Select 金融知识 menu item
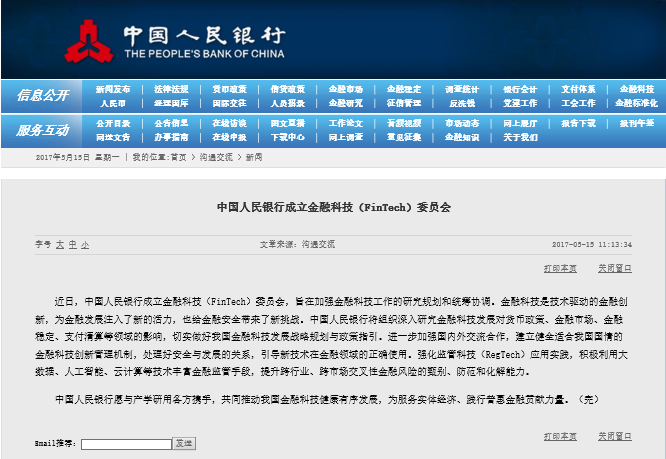The image size is (666, 459). pos(462,138)
